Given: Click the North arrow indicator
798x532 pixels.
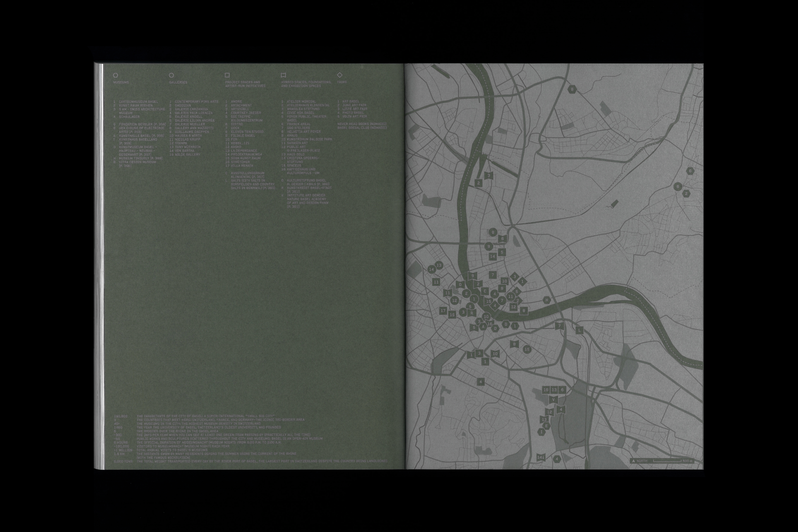Looking at the screenshot, I should 633,461.
